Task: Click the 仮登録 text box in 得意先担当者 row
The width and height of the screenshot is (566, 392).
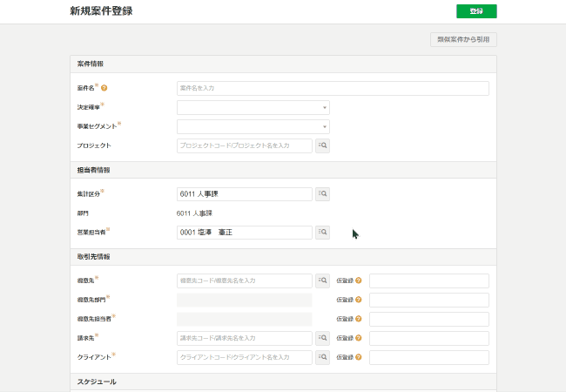Action: click(428, 319)
